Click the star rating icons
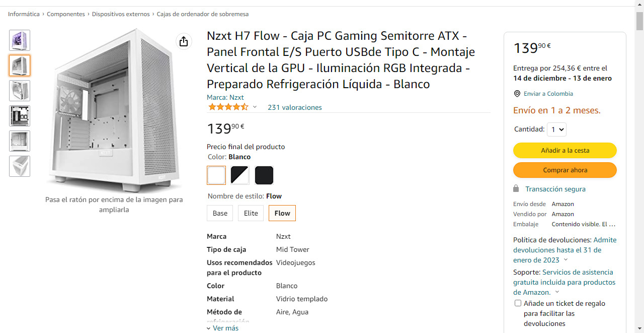 pyautogui.click(x=228, y=107)
